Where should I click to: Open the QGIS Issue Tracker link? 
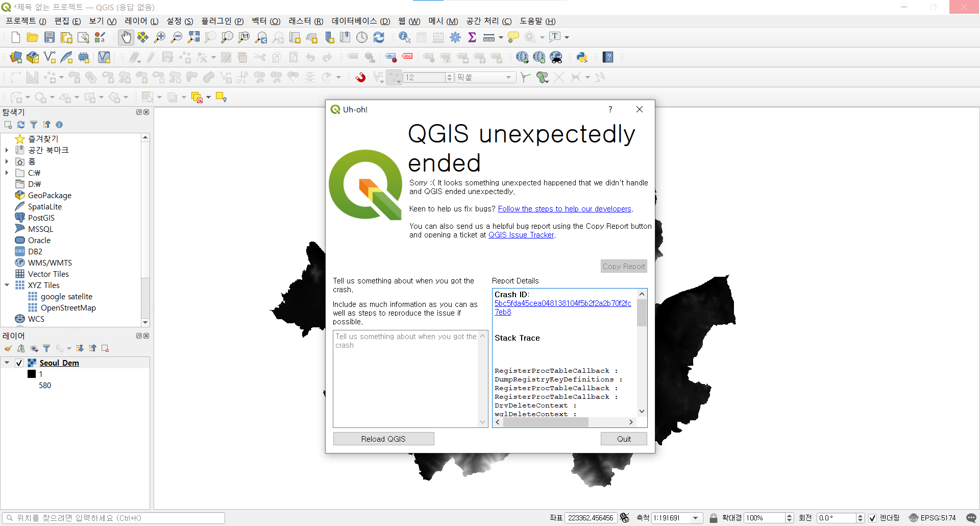coord(521,235)
